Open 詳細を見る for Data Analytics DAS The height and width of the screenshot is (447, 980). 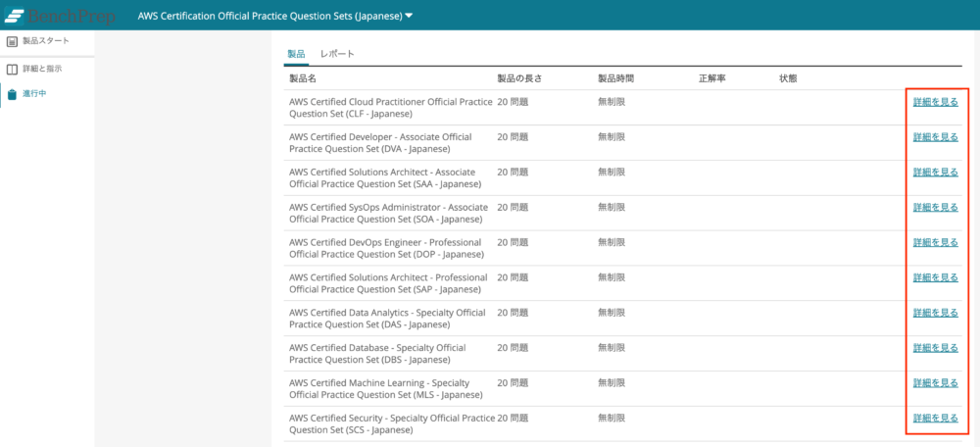click(x=935, y=312)
